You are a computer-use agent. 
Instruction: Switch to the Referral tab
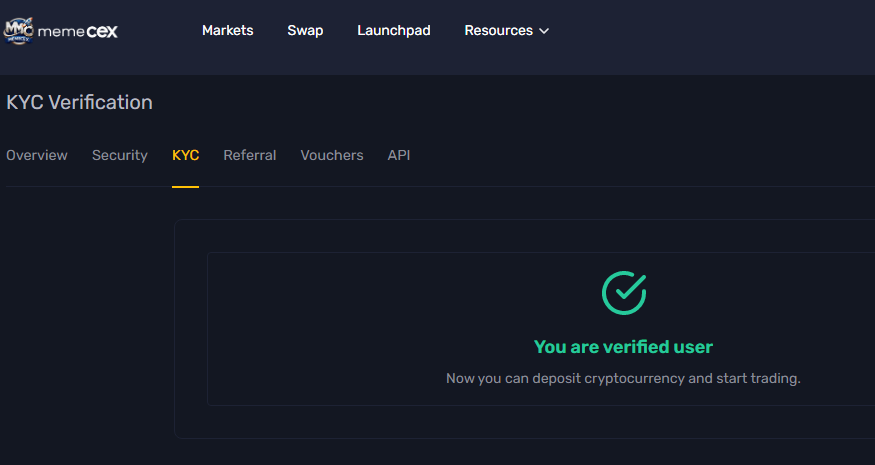tap(250, 155)
